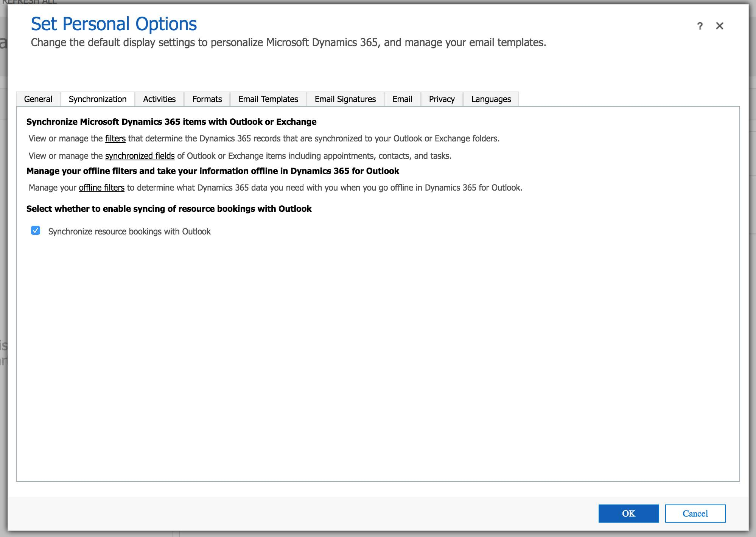Open the filters link for synchronized records
The width and height of the screenshot is (756, 537).
115,138
